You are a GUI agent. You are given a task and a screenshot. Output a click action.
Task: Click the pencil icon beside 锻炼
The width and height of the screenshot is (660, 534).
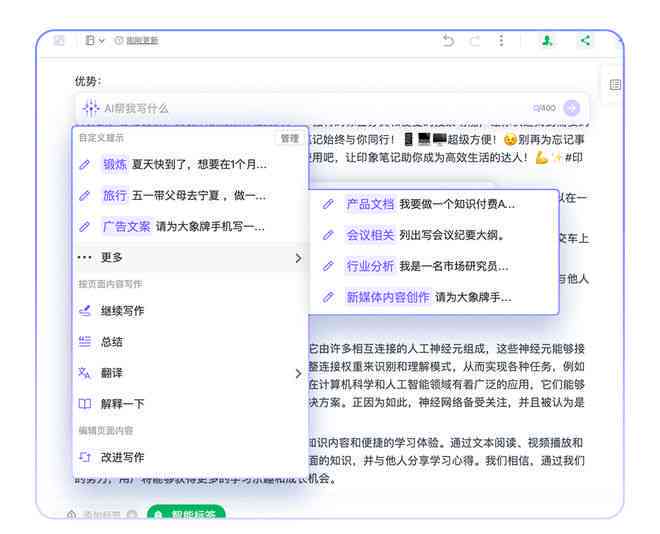click(85, 165)
